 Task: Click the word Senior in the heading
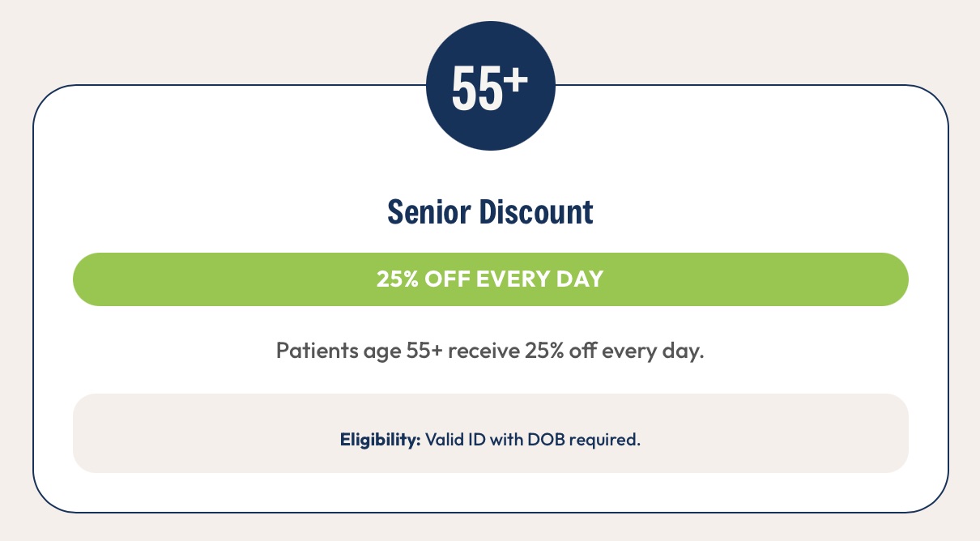(429, 212)
